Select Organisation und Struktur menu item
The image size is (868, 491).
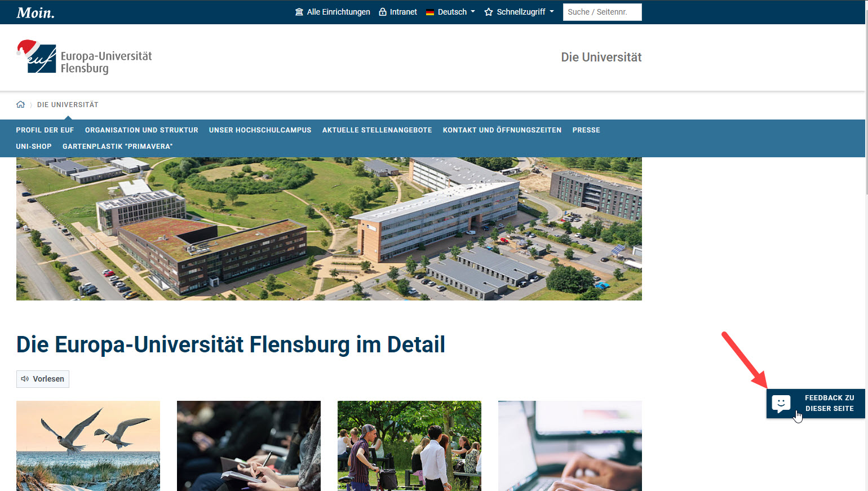[141, 130]
